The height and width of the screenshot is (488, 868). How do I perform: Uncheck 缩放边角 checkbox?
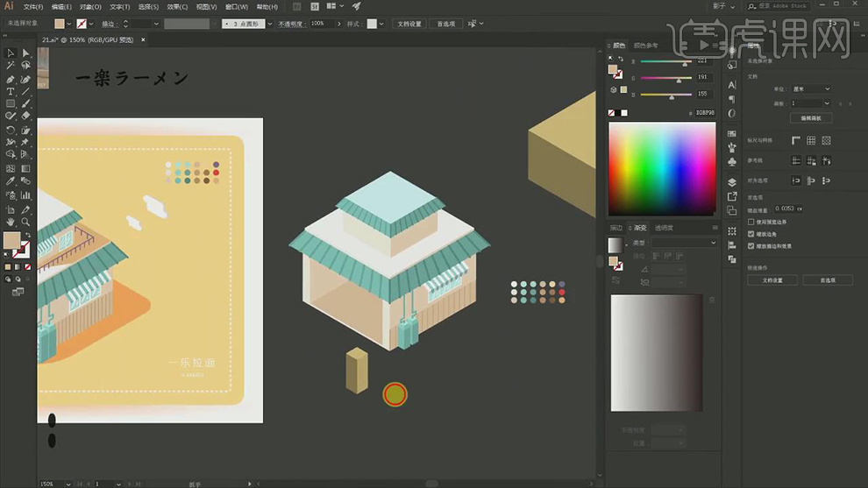[x=751, y=234]
